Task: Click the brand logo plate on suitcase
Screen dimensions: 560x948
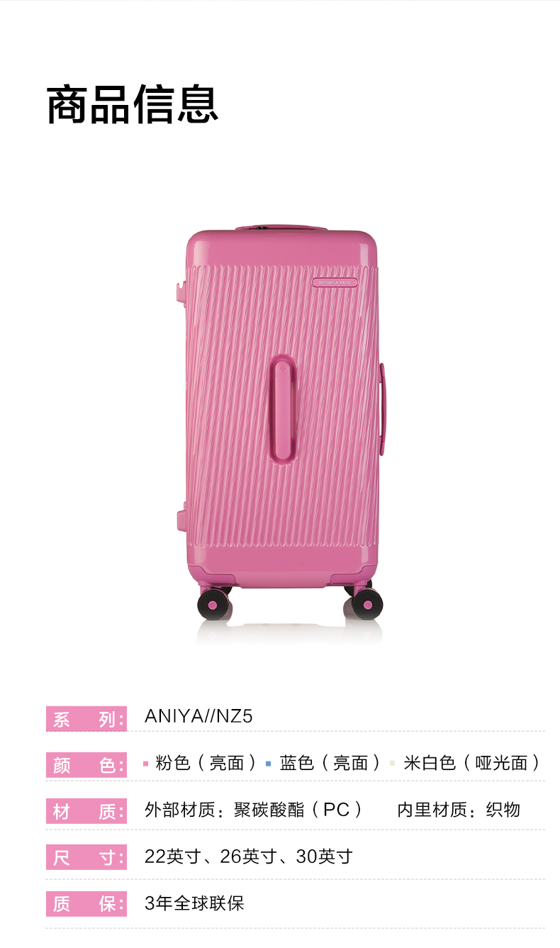Action: [335, 282]
